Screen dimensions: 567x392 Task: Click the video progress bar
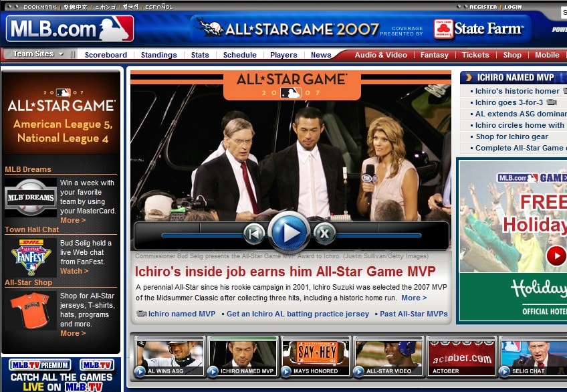pyautogui.click(x=292, y=235)
